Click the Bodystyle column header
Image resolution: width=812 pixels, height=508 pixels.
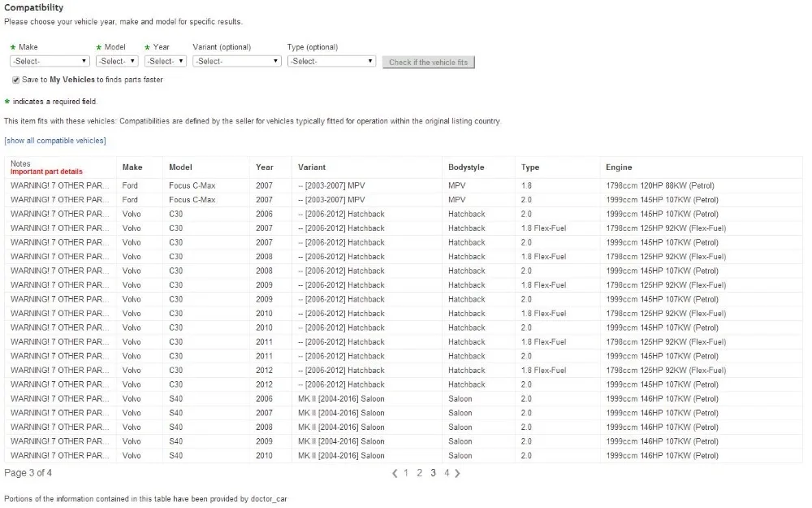click(x=466, y=167)
